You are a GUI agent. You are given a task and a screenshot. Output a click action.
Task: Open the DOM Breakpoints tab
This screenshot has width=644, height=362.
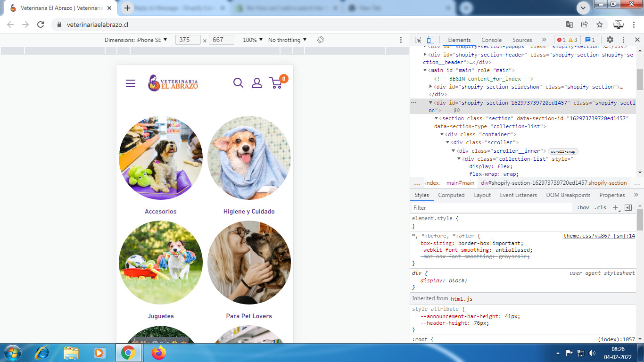(x=568, y=195)
